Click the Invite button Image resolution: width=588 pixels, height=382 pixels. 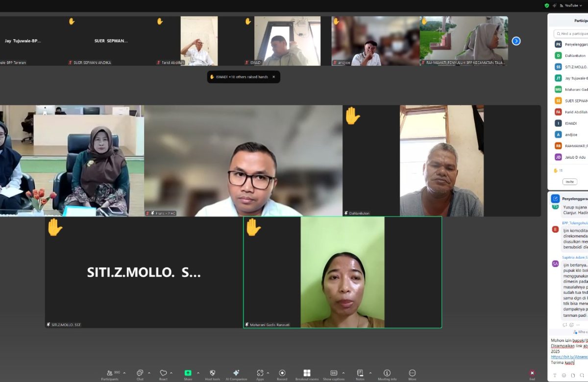(569, 182)
